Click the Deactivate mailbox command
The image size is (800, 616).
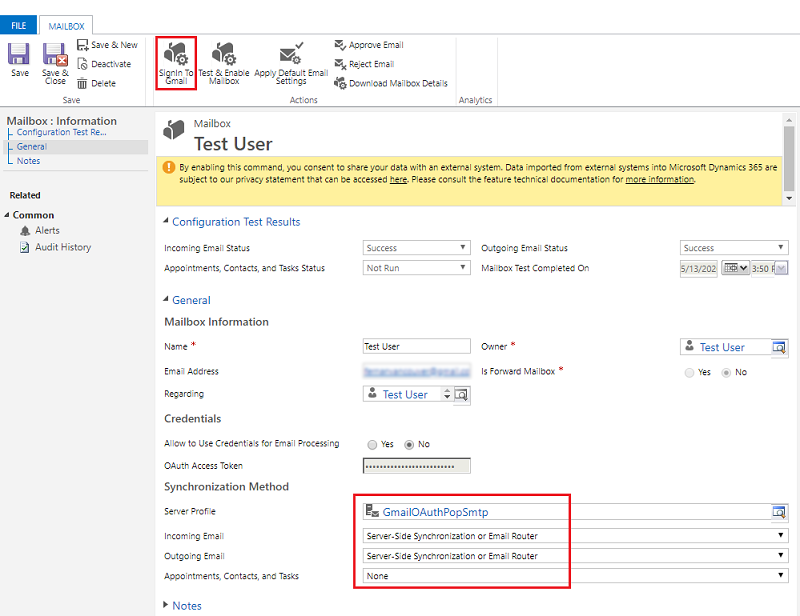point(105,64)
